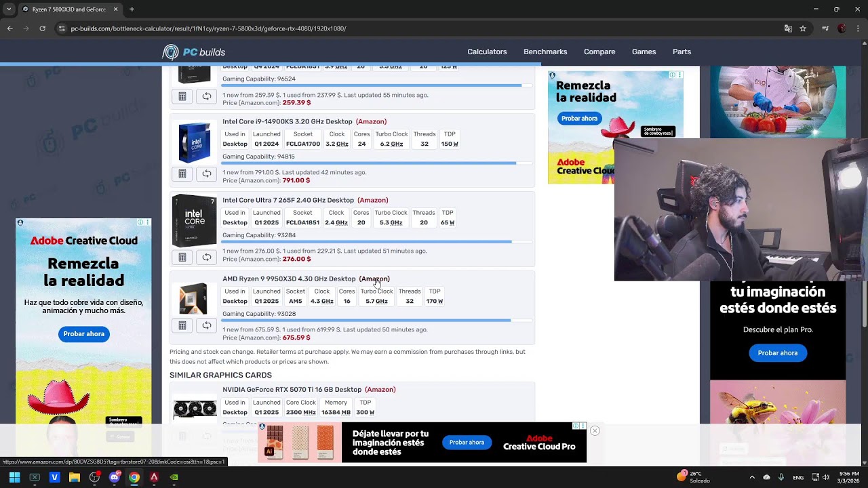
Task: Open the volume control in system tray
Action: (x=825, y=478)
